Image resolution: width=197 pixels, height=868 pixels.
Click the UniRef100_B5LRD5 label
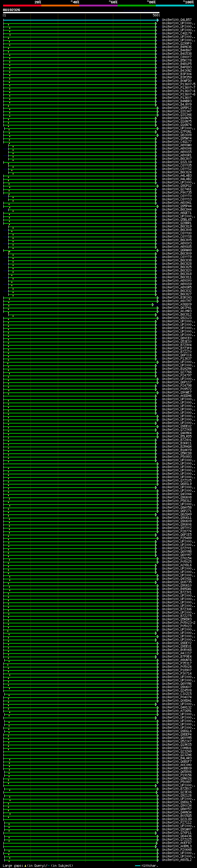(x=177, y=436)
